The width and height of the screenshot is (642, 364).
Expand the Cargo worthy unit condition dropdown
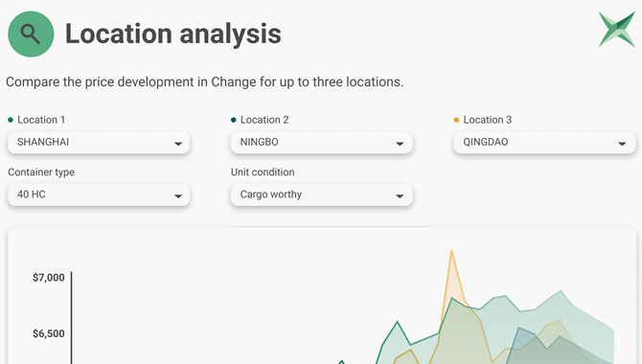(x=321, y=194)
